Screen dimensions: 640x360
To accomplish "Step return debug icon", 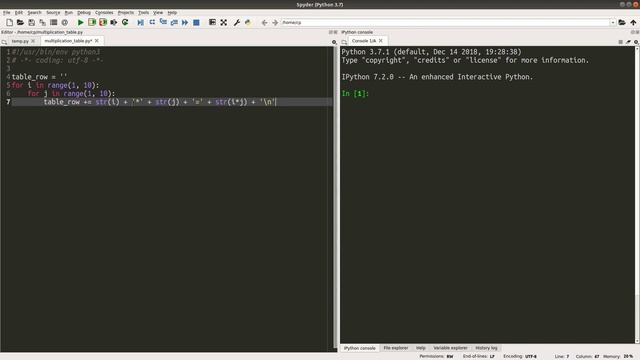I will pos(174,22).
